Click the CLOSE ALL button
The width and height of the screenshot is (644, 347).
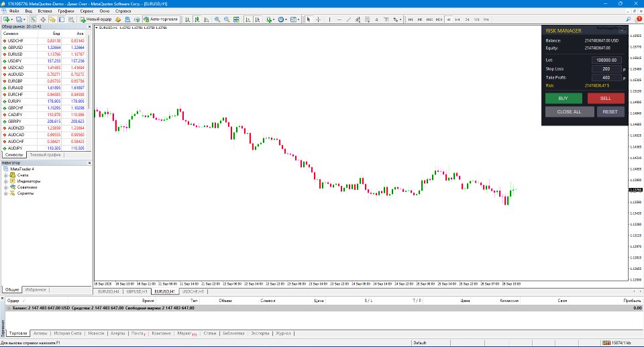[x=570, y=112]
